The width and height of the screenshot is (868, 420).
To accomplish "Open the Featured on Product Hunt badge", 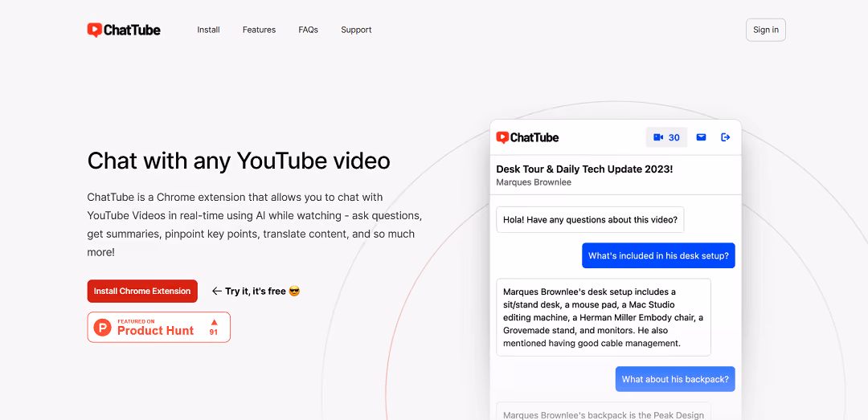I will coord(159,327).
